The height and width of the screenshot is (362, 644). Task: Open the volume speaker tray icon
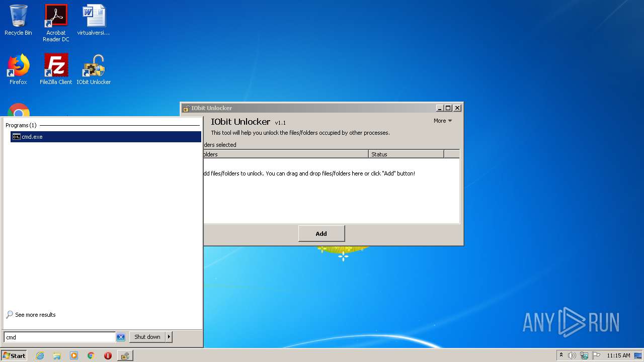point(572,355)
